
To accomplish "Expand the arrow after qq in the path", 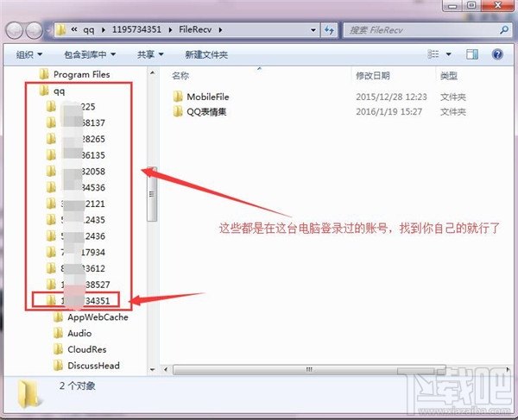I will [104, 30].
